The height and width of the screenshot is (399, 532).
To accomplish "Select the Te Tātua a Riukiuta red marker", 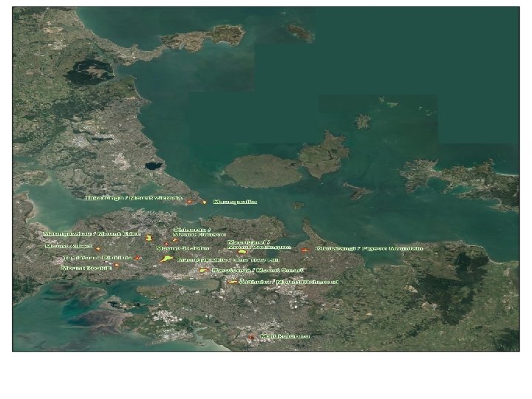I will click(x=137, y=258).
